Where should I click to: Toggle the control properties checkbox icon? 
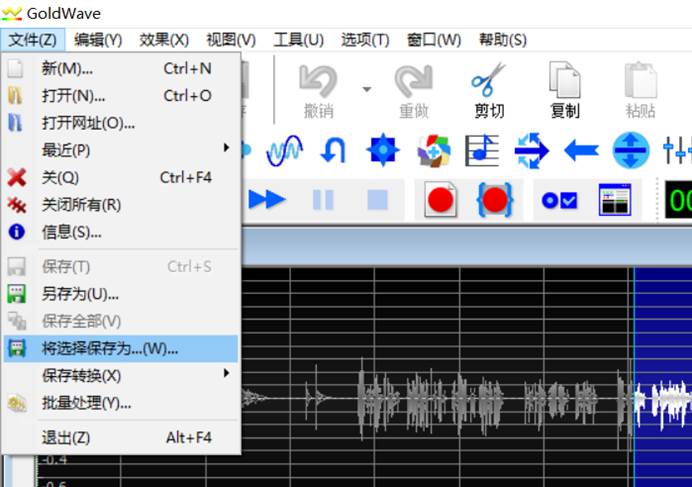(x=559, y=200)
